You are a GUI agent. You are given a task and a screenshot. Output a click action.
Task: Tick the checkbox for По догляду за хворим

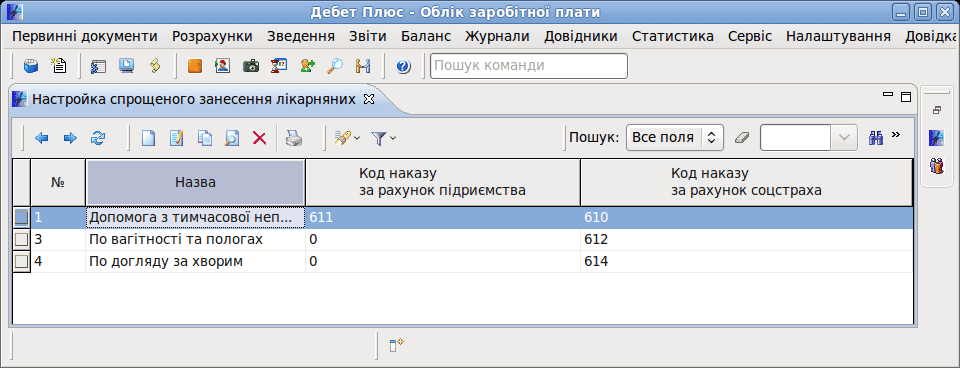click(21, 261)
